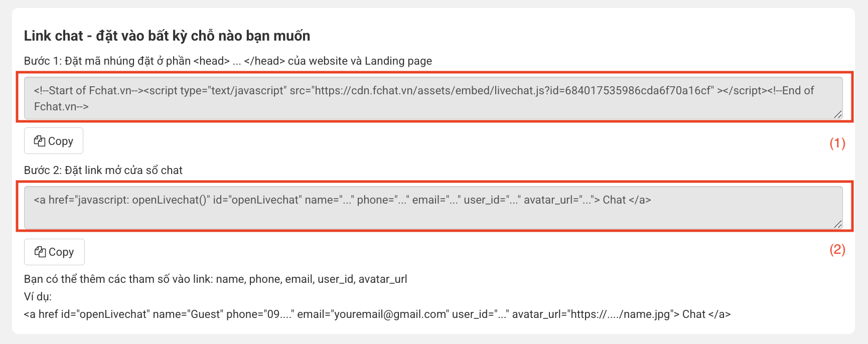
Task: Click youremail@gmail.com in the example code
Action: coord(390,314)
